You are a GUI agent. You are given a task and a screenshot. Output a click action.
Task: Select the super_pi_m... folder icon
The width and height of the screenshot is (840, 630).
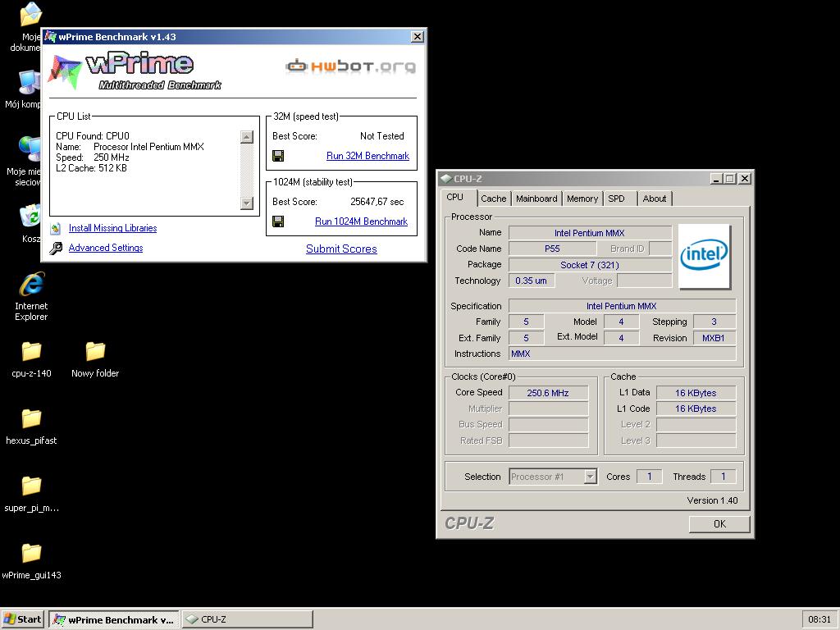[31, 486]
